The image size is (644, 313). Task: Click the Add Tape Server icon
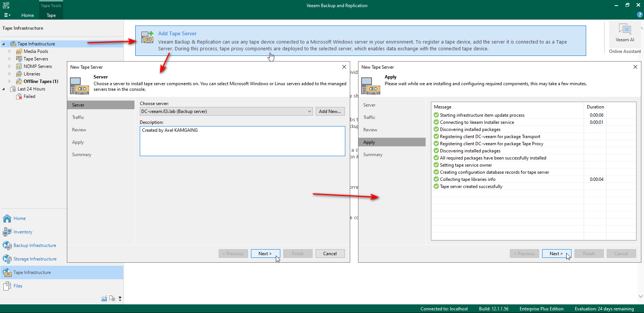coord(147,37)
